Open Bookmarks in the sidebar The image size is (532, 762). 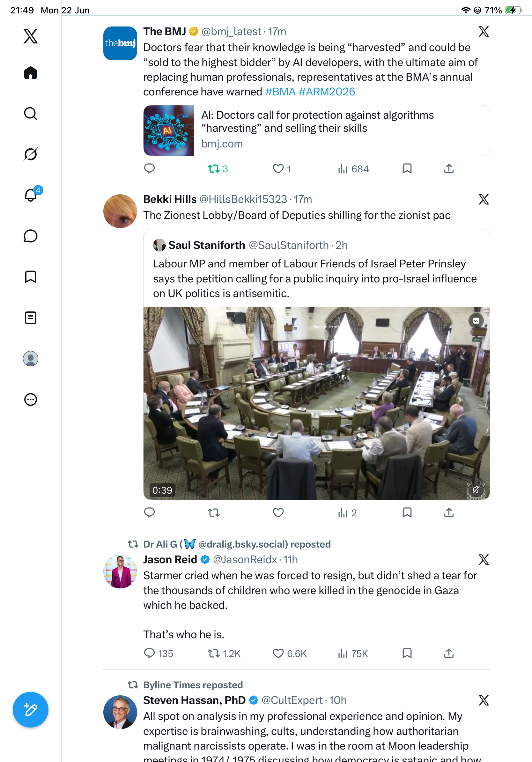[31, 277]
